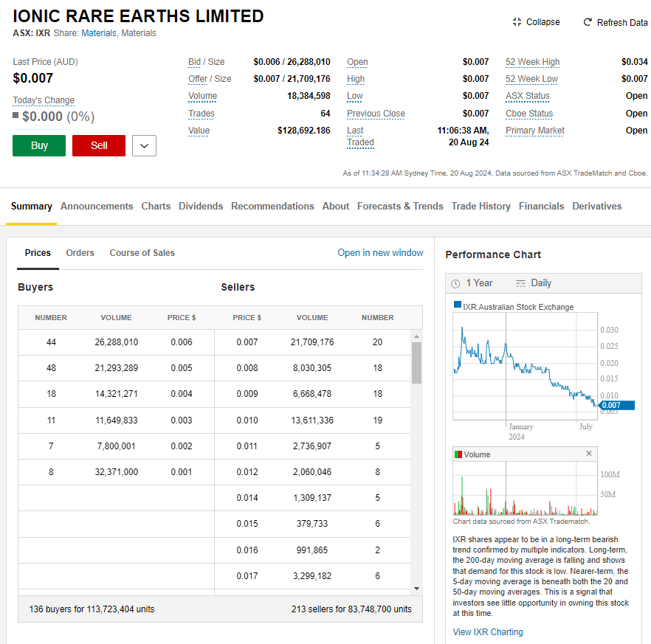Viewport: 651px width, 644px height.
Task: Click the red-green Volume legend swatch
Action: point(458,454)
